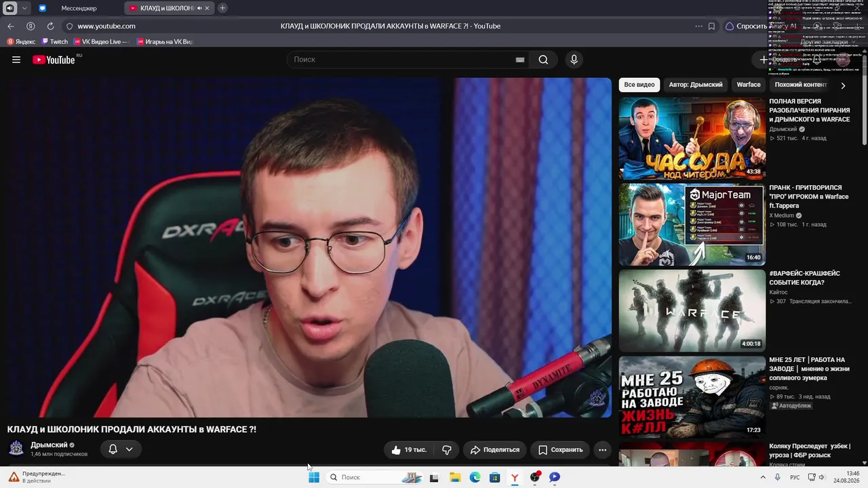This screenshot has width=868, height=488.
Task: Open the YouTube guide hamburger menu
Action: [16, 60]
